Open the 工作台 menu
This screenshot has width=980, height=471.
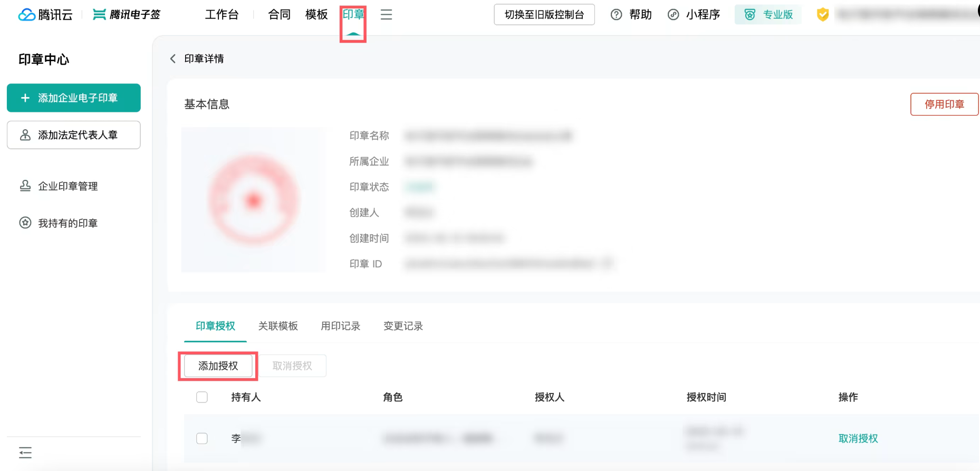coord(222,15)
